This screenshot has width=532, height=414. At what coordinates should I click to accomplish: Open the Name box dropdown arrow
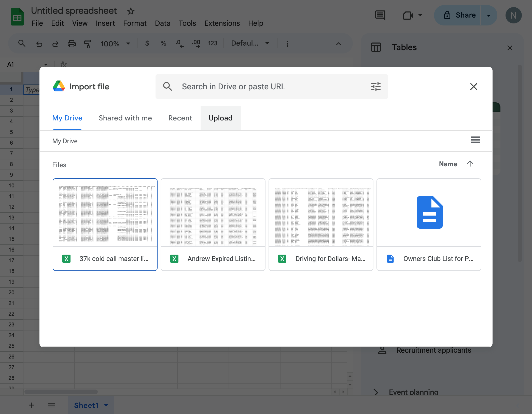click(46, 64)
